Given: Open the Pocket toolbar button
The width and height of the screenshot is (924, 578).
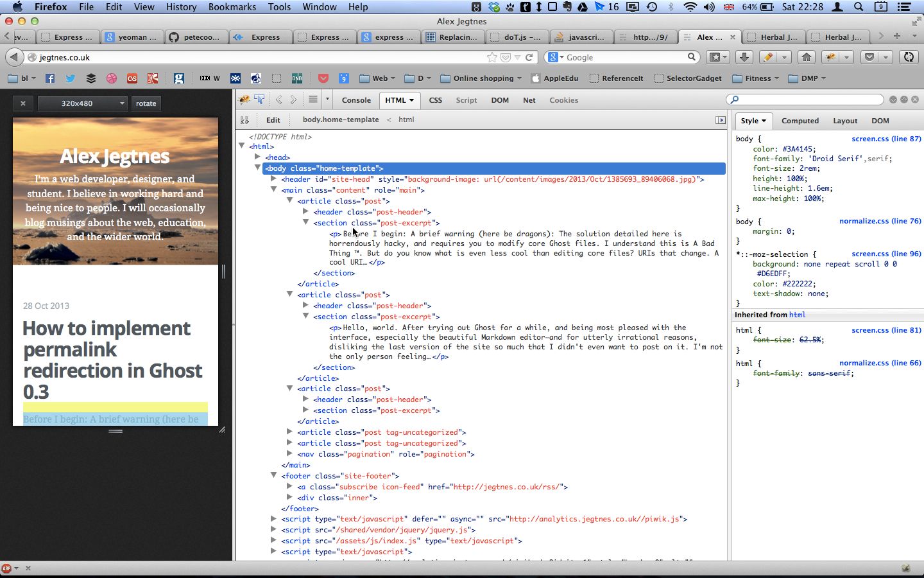Looking at the screenshot, I should (x=869, y=57).
